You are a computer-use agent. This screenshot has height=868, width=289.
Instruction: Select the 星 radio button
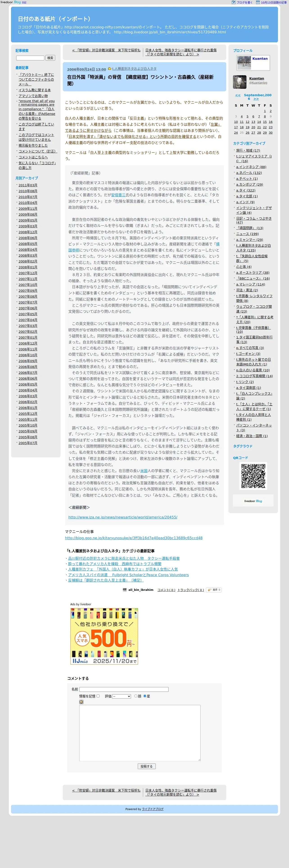(145, 696)
